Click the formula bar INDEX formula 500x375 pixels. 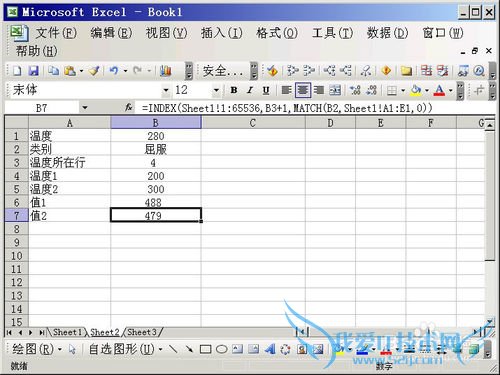click(x=287, y=108)
